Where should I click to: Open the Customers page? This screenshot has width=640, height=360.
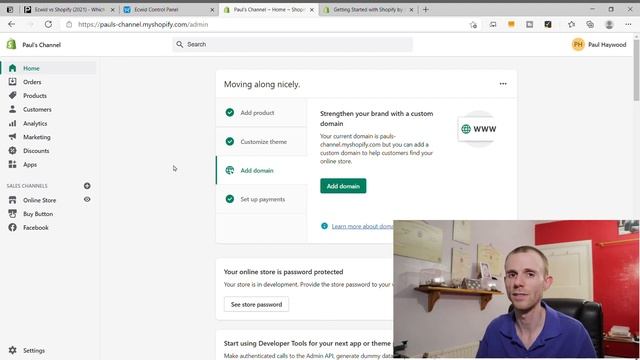37,109
